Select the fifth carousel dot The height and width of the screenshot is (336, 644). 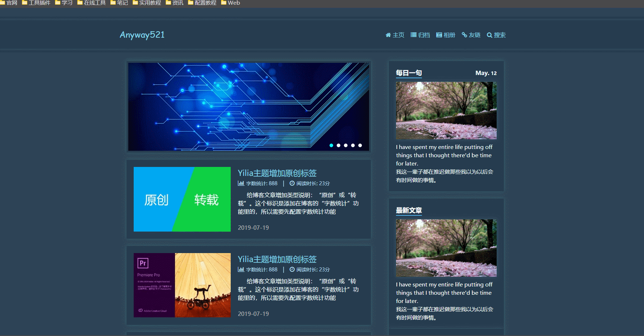pos(360,145)
